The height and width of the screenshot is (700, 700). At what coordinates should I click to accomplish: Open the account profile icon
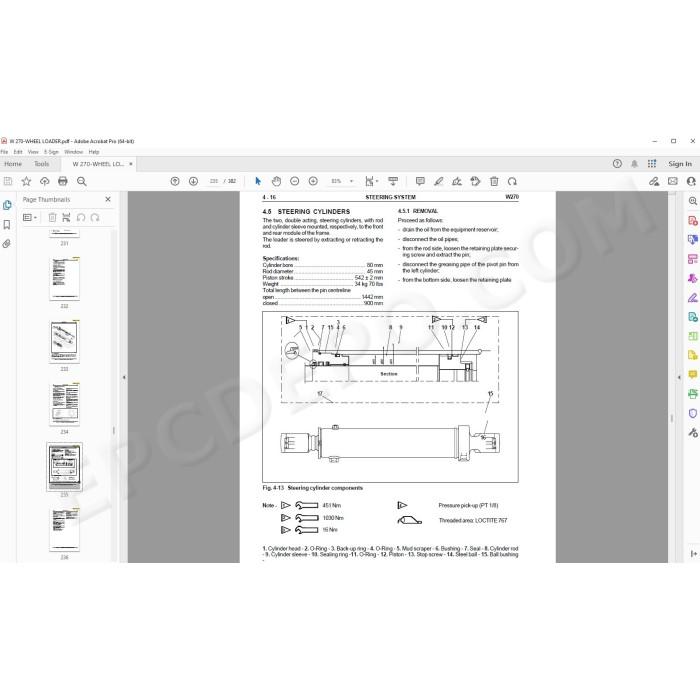(692, 181)
